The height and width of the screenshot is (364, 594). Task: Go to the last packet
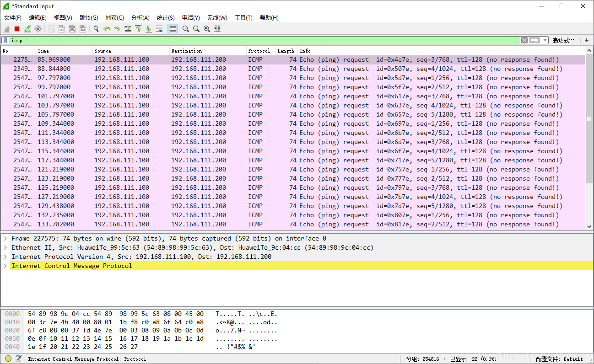tap(149, 29)
